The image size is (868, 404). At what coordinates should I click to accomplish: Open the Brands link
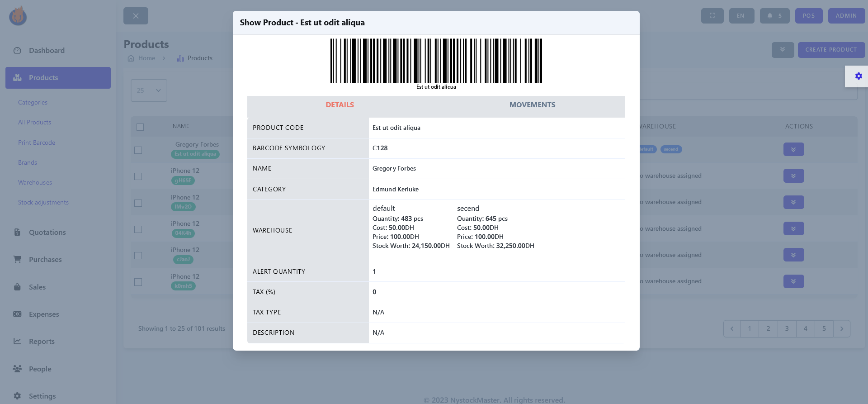point(28,163)
